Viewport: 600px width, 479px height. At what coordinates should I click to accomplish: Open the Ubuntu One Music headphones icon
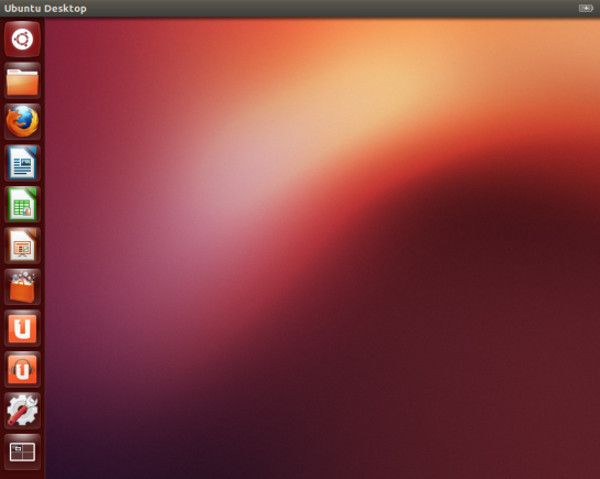[x=22, y=368]
